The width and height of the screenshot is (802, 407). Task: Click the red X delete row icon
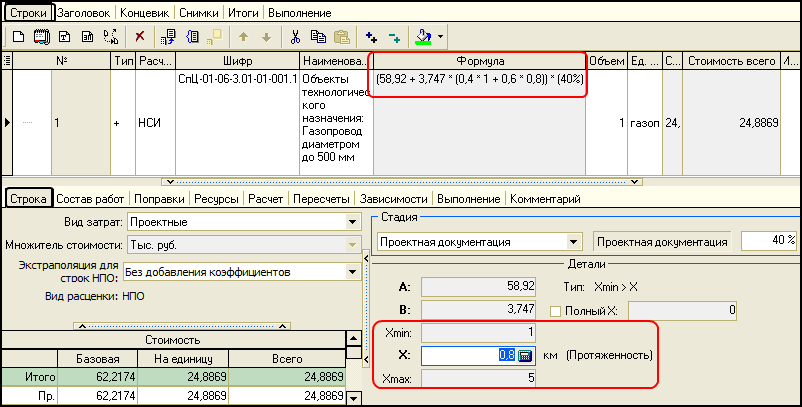(139, 37)
